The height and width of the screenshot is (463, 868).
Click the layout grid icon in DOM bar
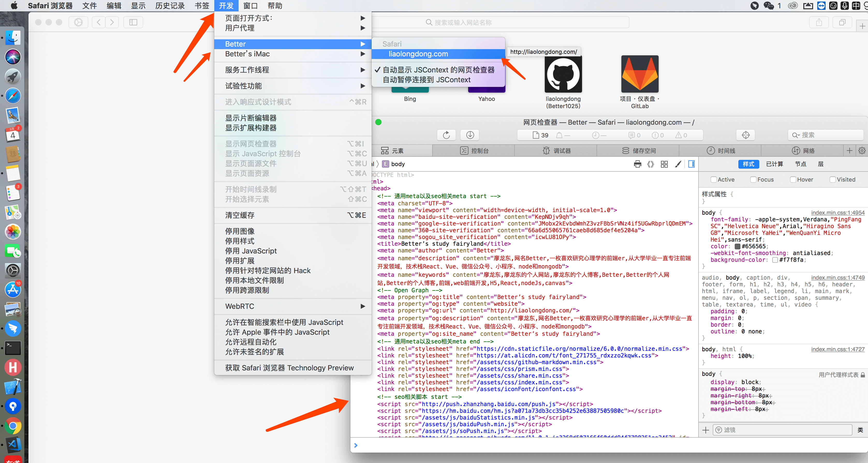pos(664,164)
